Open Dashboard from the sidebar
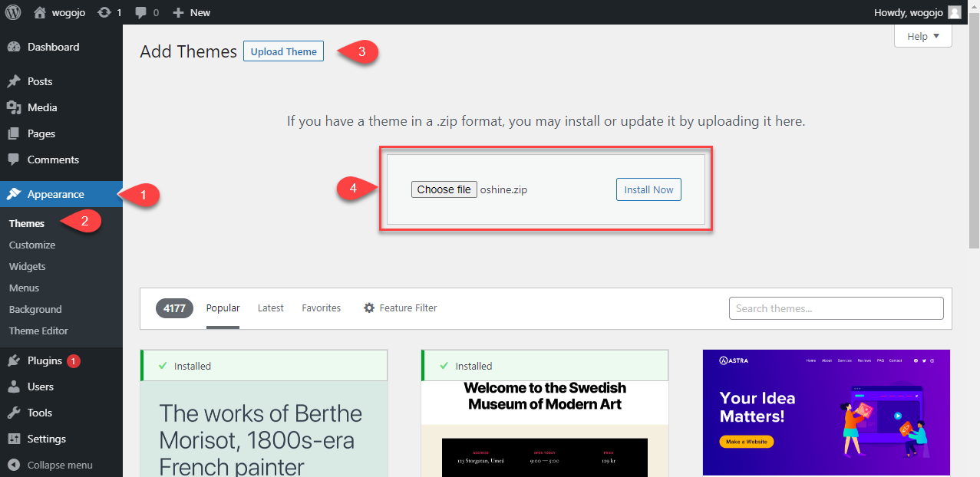 pyautogui.click(x=53, y=47)
